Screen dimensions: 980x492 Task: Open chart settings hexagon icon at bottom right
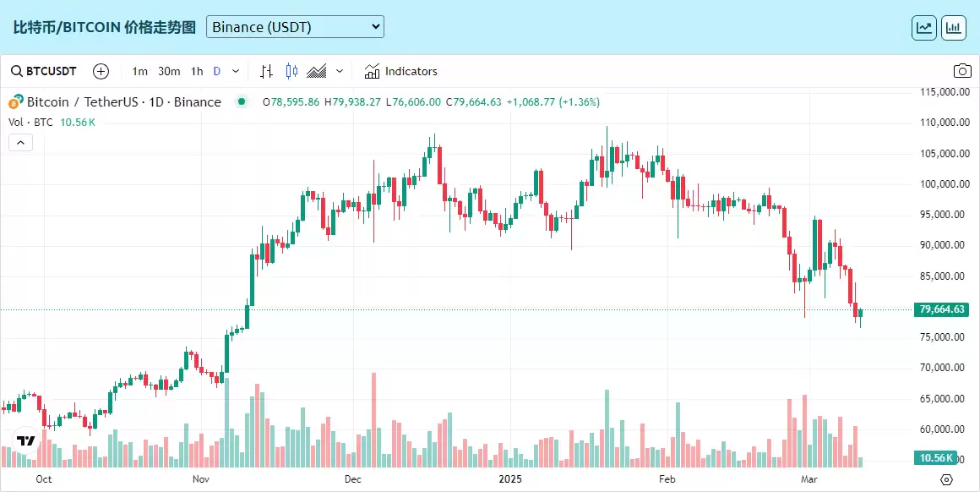pyautogui.click(x=946, y=479)
